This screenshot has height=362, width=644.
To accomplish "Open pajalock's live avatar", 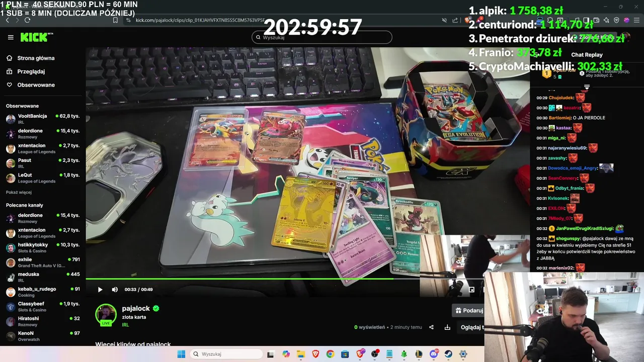I will (106, 315).
